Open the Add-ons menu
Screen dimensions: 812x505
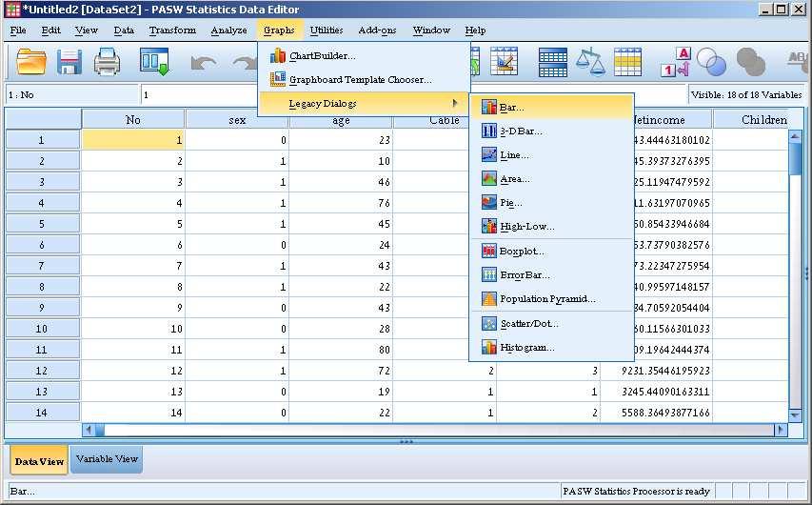click(377, 30)
